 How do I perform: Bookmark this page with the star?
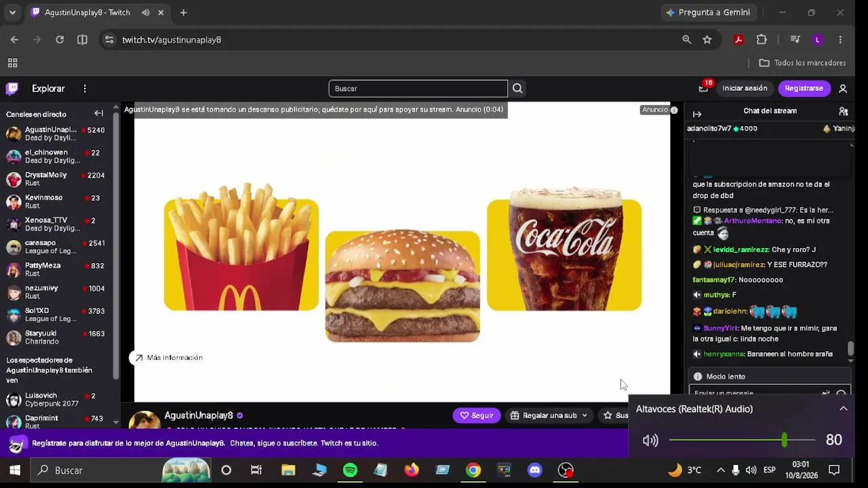coord(707,39)
